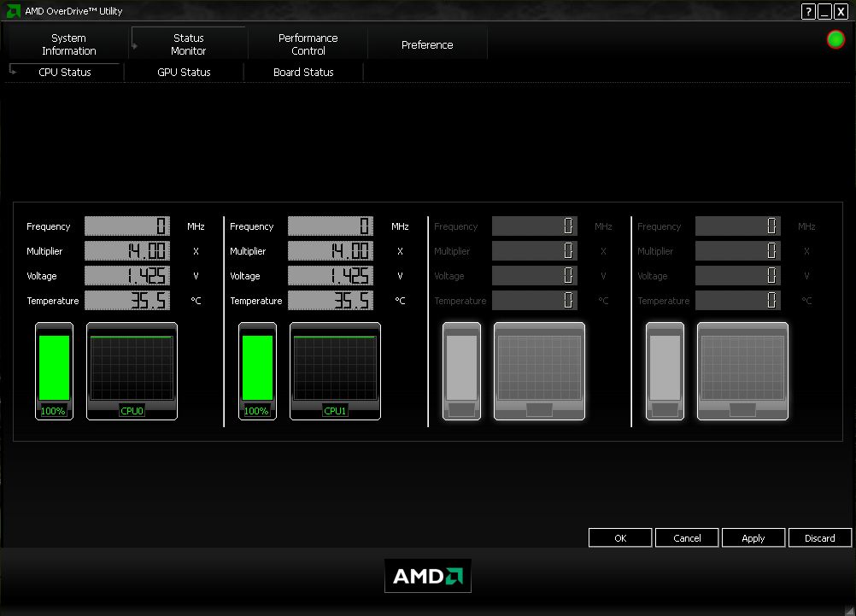The height and width of the screenshot is (616, 856).
Task: Click the disabled third core usage graph
Action: 539,371
